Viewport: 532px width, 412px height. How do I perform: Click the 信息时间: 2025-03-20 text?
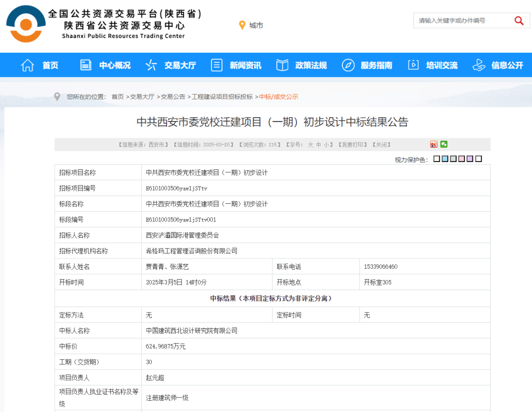pos(203,145)
